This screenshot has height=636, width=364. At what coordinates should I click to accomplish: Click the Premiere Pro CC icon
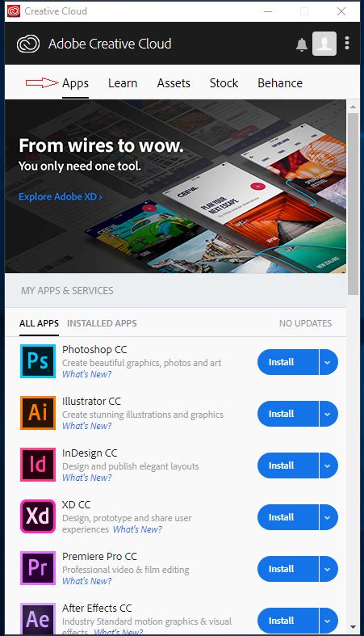(x=38, y=568)
